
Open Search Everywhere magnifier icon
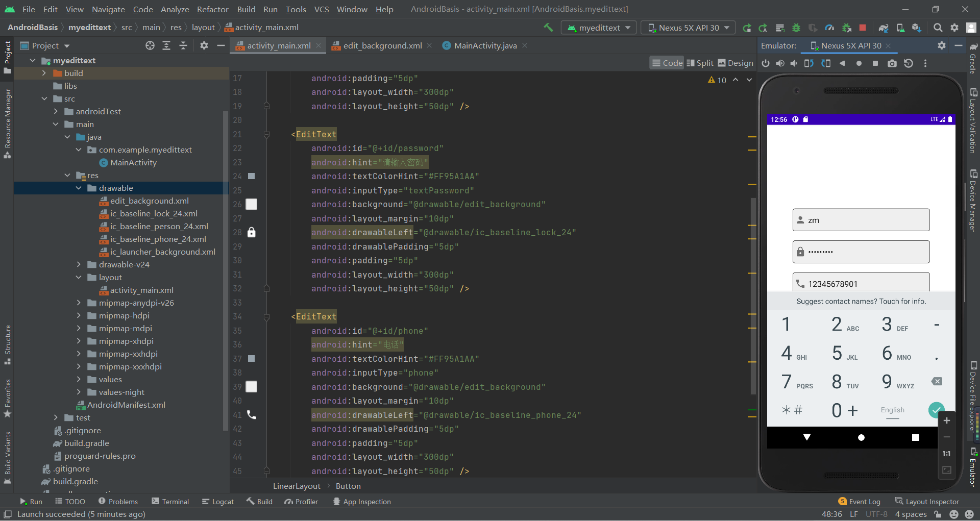(938, 28)
